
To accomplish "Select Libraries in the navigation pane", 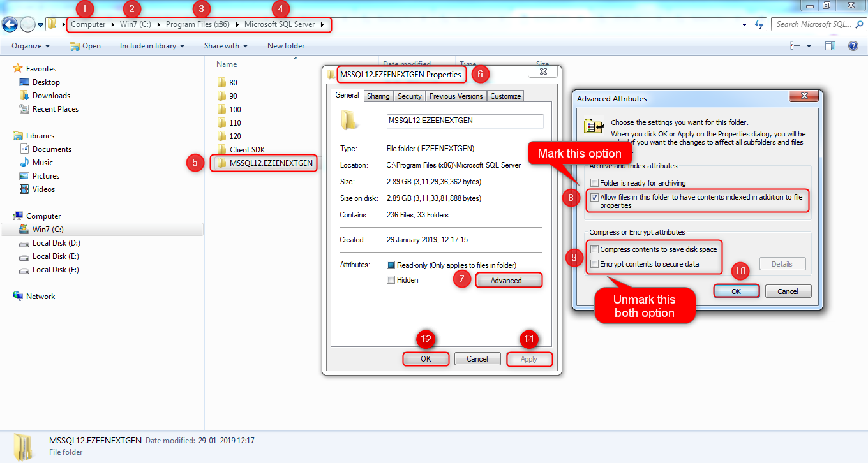I will pyautogui.click(x=40, y=136).
